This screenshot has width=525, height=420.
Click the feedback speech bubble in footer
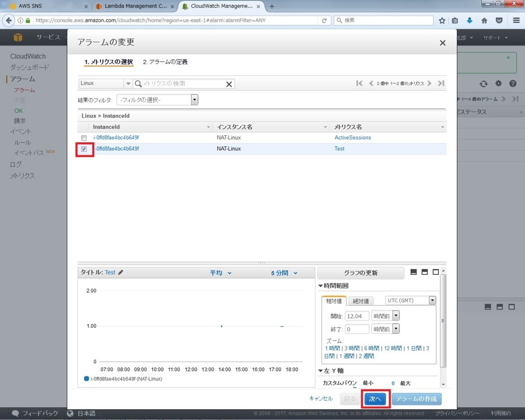click(15, 413)
